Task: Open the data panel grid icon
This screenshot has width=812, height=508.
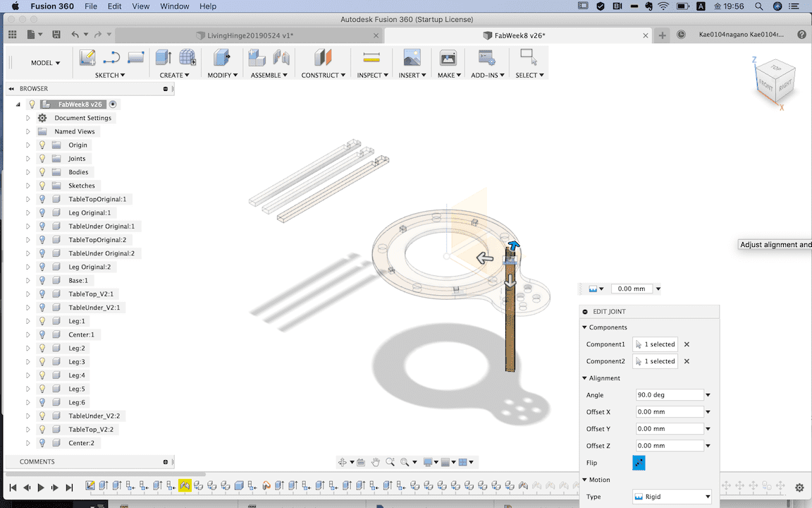Action: (13, 35)
